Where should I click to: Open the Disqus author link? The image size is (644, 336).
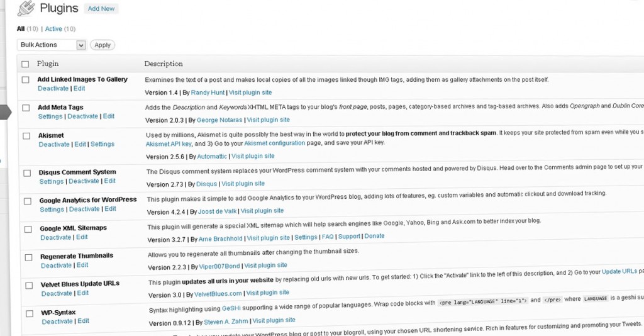pos(206,184)
